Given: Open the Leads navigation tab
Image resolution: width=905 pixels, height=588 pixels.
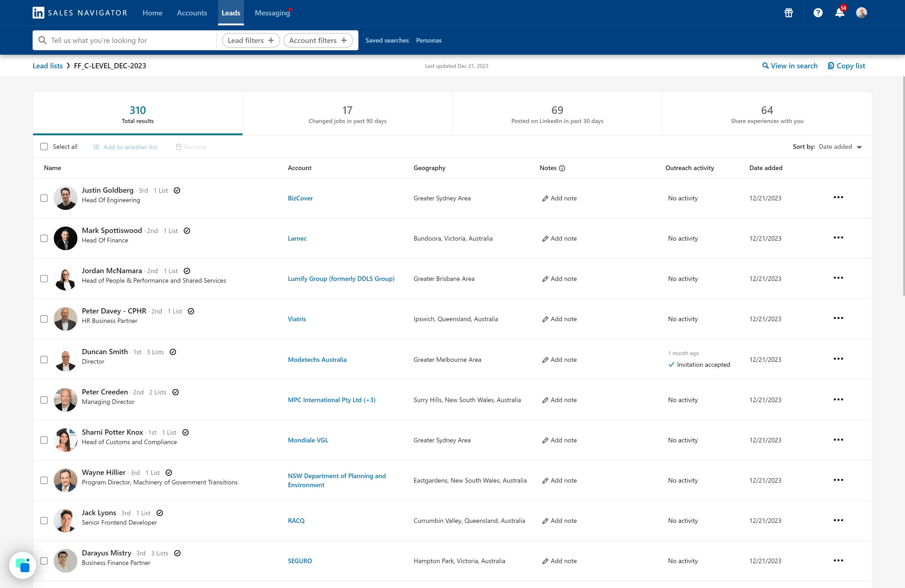Looking at the screenshot, I should tap(231, 13).
